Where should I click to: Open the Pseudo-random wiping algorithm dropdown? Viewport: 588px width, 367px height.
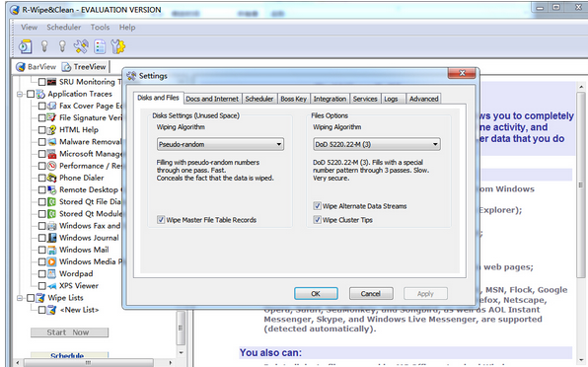tap(220, 144)
